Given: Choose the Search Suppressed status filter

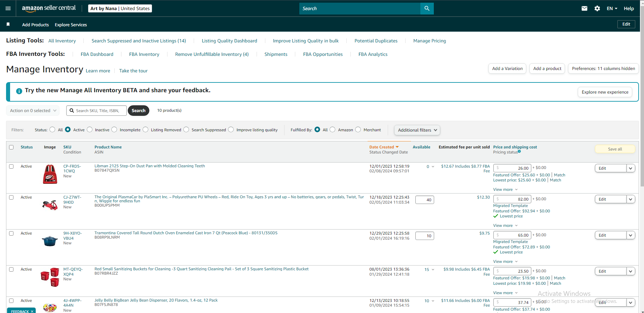Looking at the screenshot, I should click(x=186, y=130).
